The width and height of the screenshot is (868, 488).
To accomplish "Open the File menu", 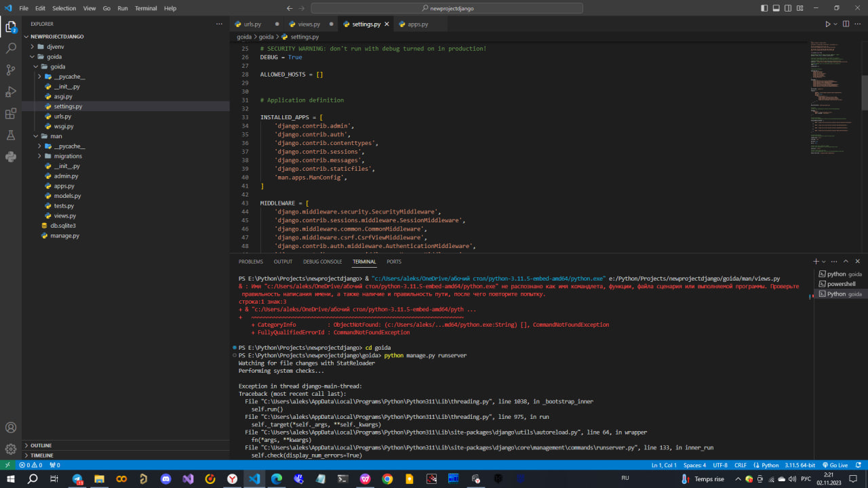I will click(24, 8).
